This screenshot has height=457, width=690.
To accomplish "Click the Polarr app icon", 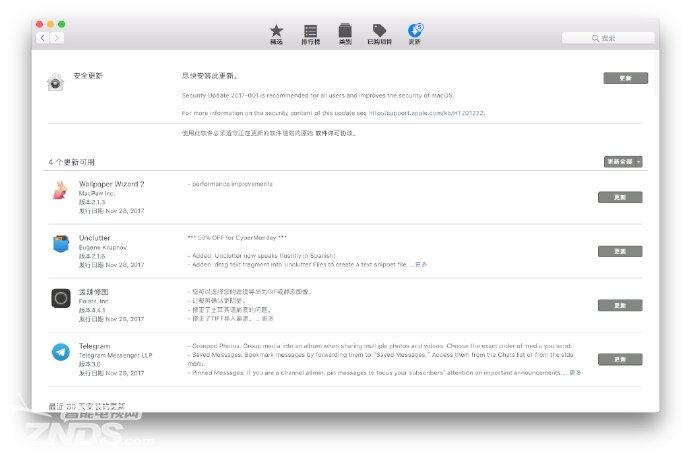I will 61,298.
